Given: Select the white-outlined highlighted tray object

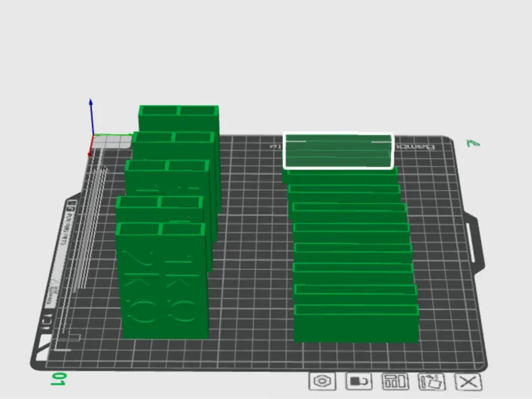Looking at the screenshot, I should 338,151.
